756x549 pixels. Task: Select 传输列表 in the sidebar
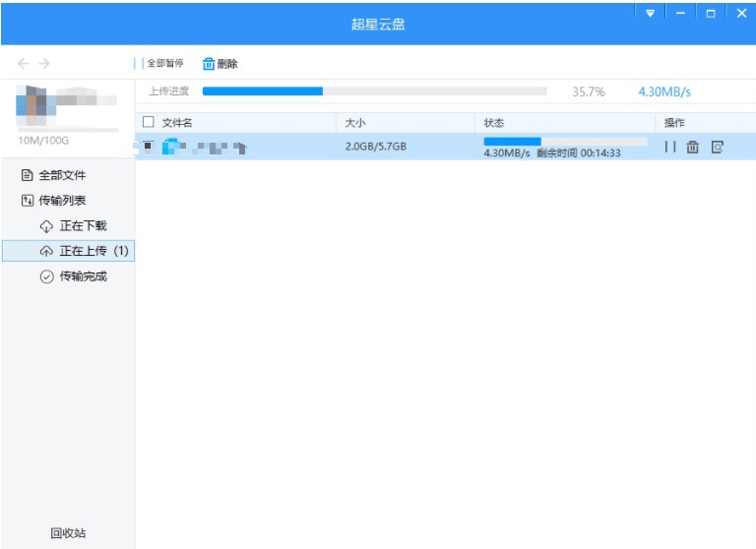[x=53, y=200]
